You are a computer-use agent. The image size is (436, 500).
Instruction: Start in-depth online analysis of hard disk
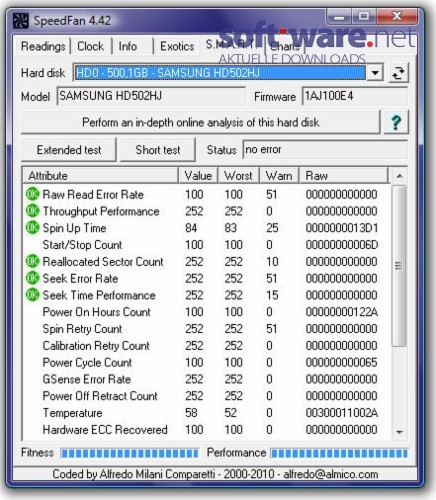click(x=201, y=122)
